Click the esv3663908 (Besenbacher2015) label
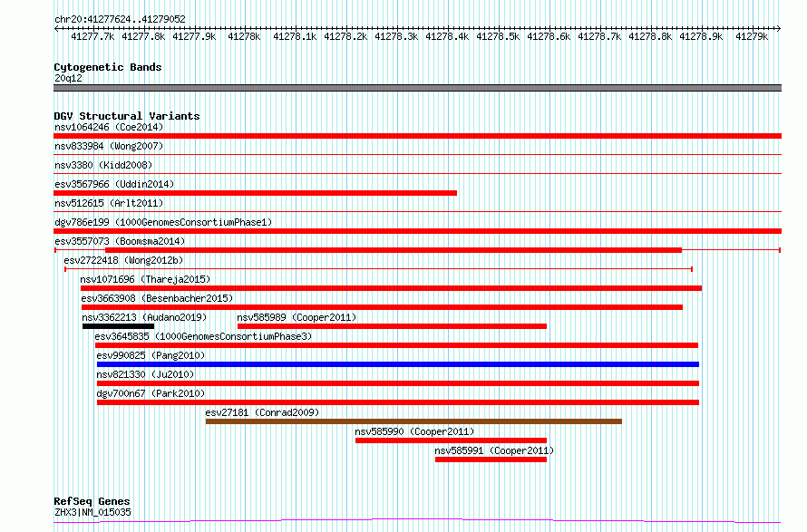 [x=157, y=298]
